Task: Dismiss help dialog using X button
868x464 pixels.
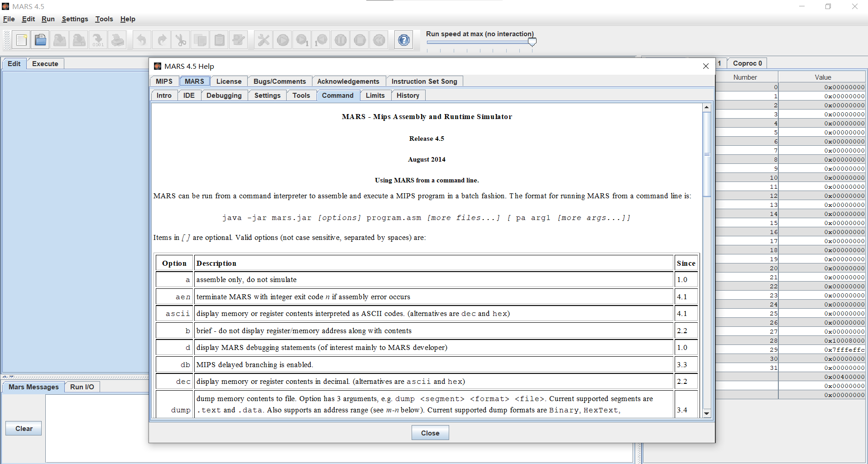Action: [705, 66]
